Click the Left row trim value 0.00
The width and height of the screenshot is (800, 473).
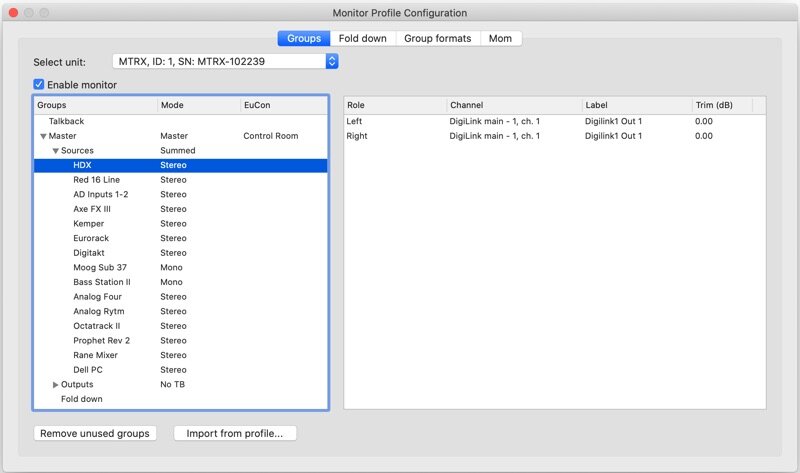(x=704, y=121)
